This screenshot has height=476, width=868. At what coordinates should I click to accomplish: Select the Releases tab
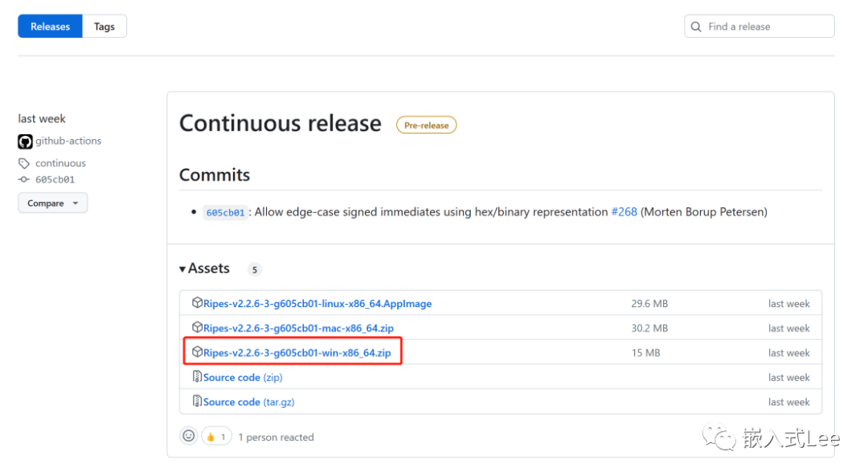(50, 27)
